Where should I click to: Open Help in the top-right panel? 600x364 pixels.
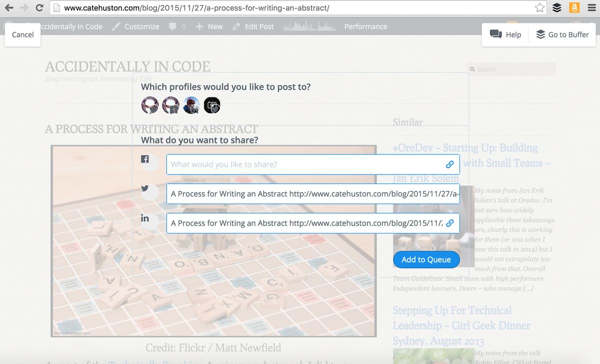pyautogui.click(x=505, y=34)
